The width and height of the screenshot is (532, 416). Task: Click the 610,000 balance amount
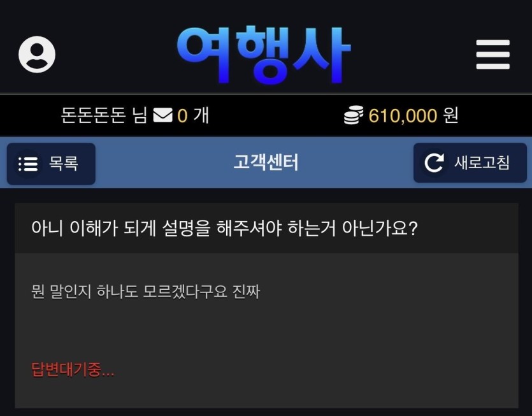(403, 116)
